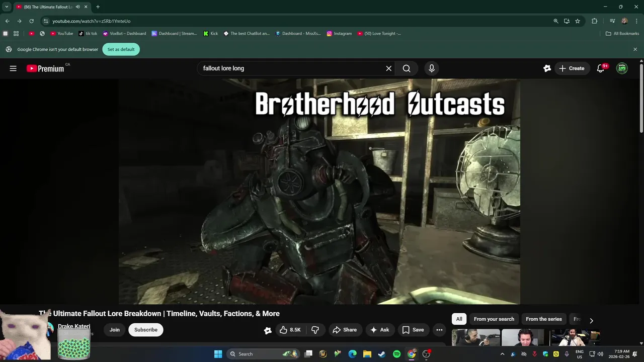Open the Create menu
The width and height of the screenshot is (644, 362).
point(572,68)
